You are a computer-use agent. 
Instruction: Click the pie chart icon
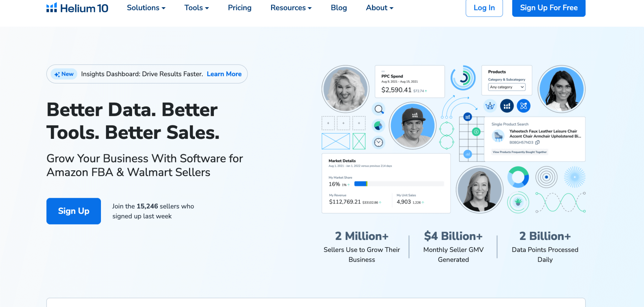point(379,126)
